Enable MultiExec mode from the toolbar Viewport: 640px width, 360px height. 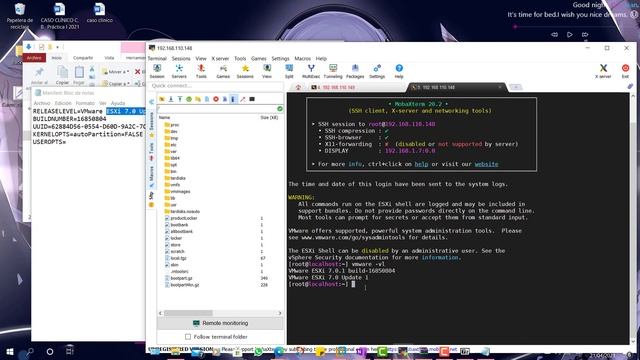coord(311,71)
